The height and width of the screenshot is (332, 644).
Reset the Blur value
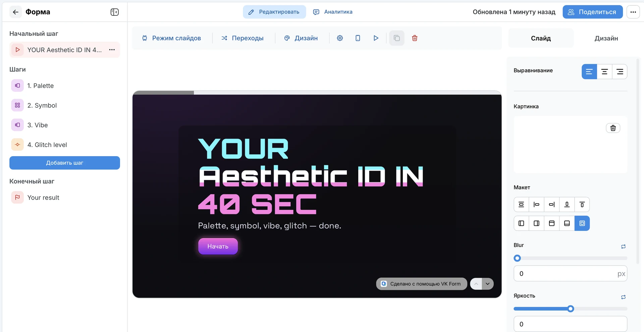(x=623, y=247)
